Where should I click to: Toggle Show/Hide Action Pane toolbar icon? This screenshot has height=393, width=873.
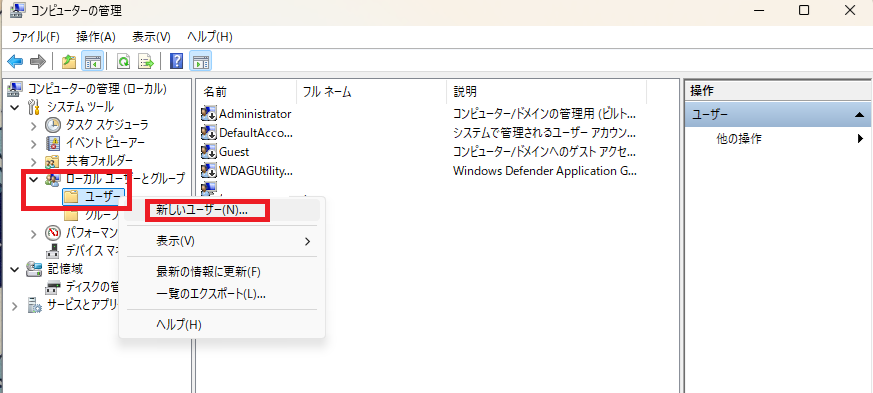pos(200,61)
